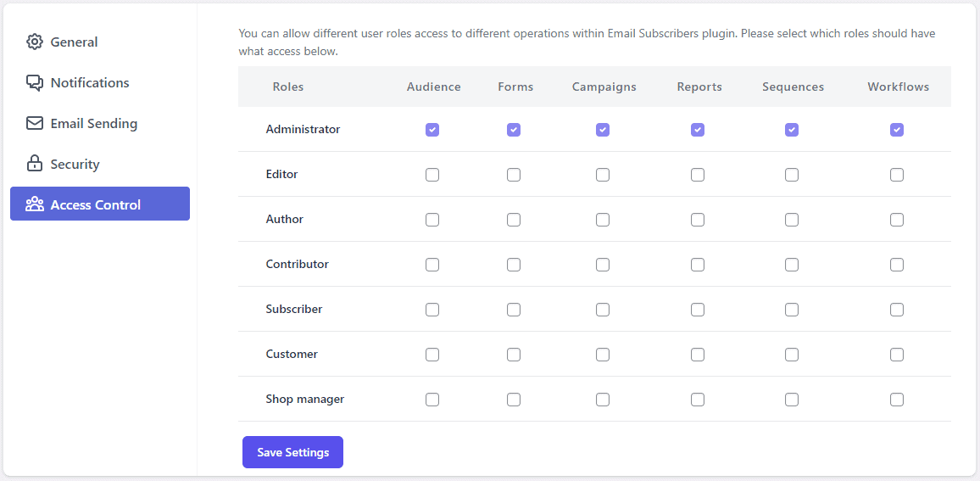The height and width of the screenshot is (481, 980).
Task: Grant Contributor access to Reports
Action: (x=698, y=265)
